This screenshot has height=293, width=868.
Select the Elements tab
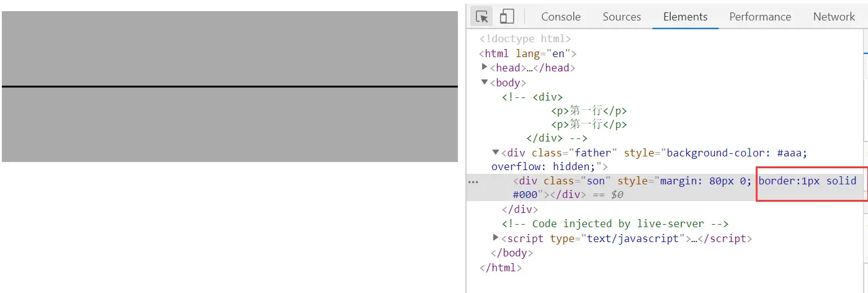point(686,17)
